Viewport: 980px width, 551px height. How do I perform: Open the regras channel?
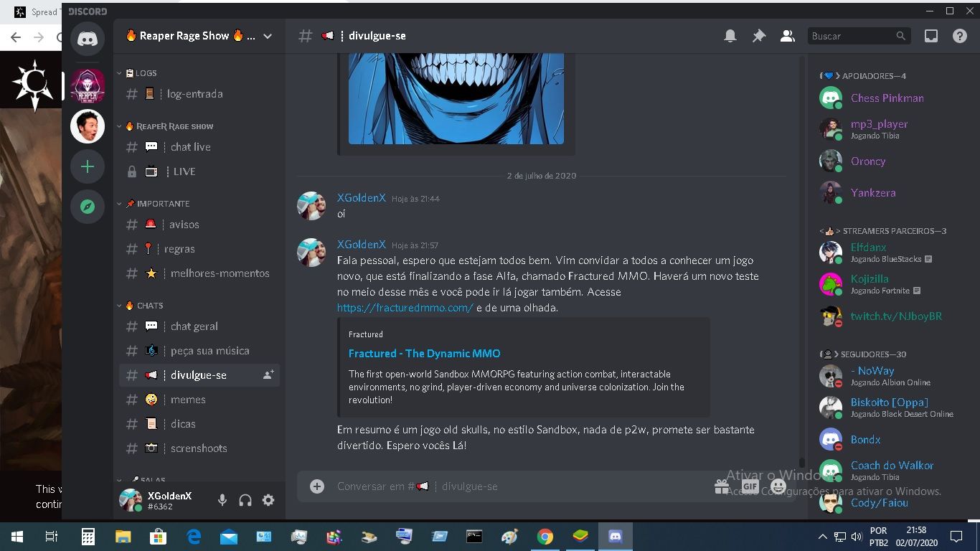(199, 249)
